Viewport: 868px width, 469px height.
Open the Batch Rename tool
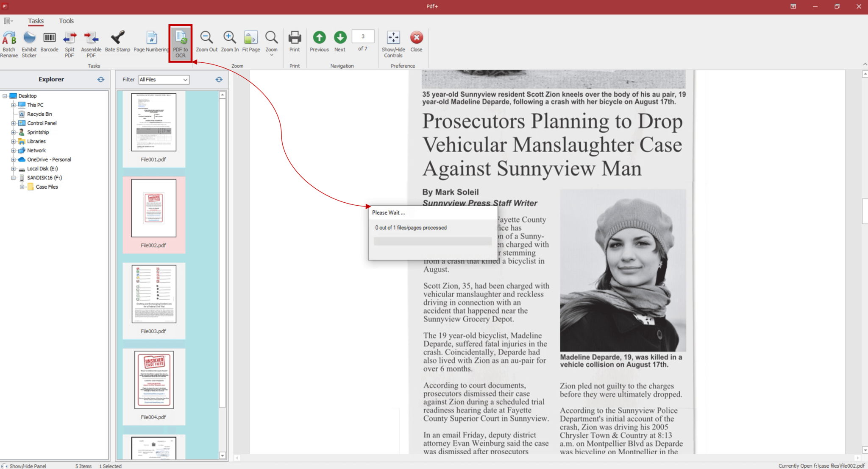point(9,44)
